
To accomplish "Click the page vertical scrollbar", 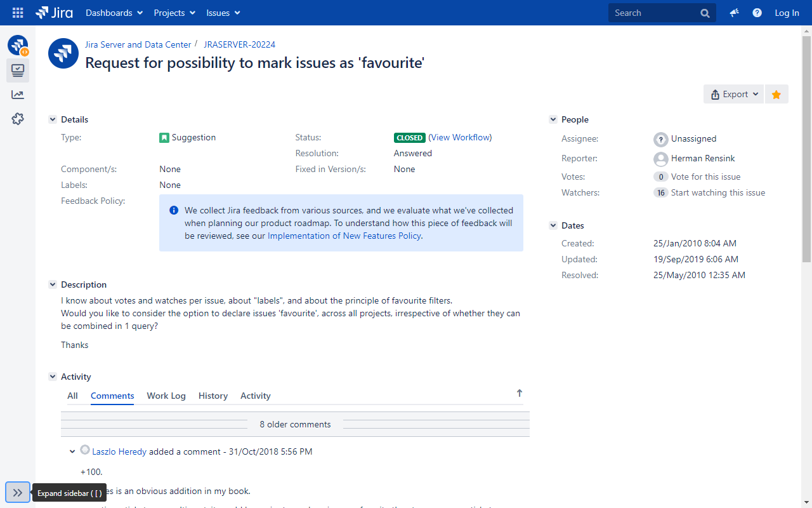I will click(806, 149).
